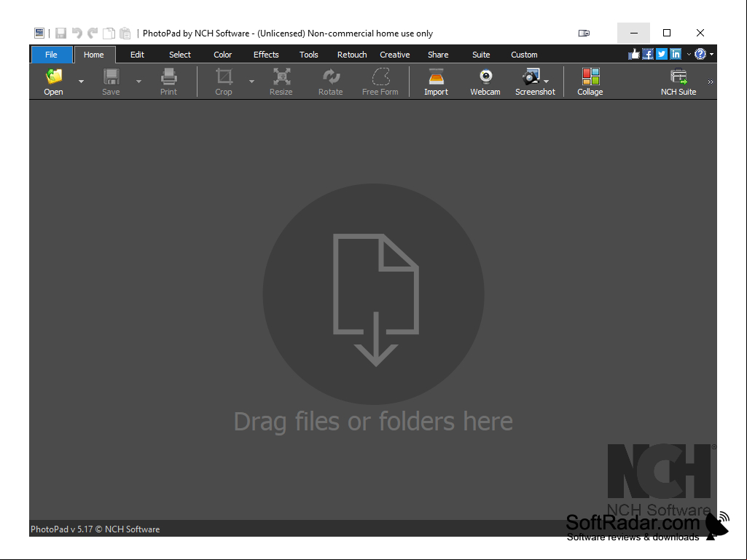This screenshot has height=560, width=747.
Task: Open the File menu
Action: pyautogui.click(x=52, y=55)
